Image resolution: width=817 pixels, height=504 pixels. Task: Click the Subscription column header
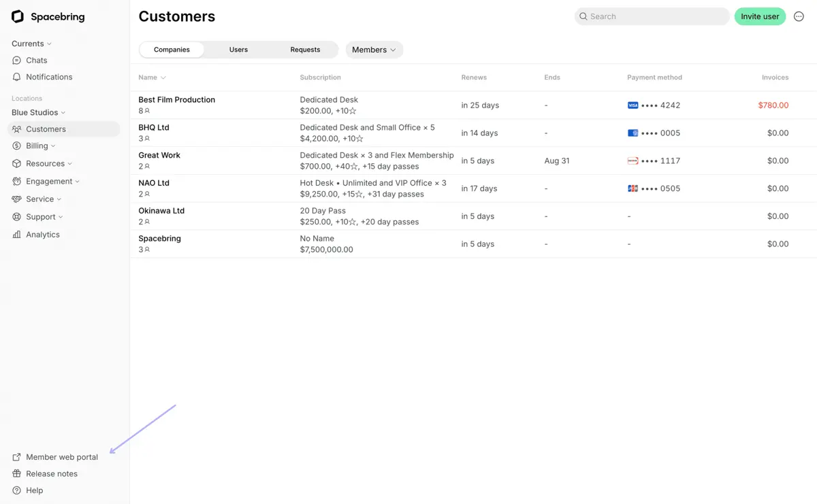[x=320, y=78]
